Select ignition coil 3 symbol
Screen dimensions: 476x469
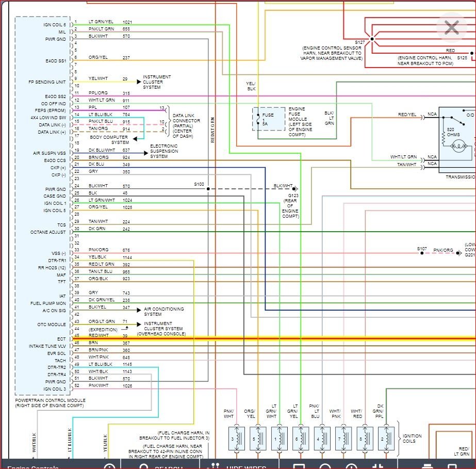pyautogui.click(x=237, y=439)
